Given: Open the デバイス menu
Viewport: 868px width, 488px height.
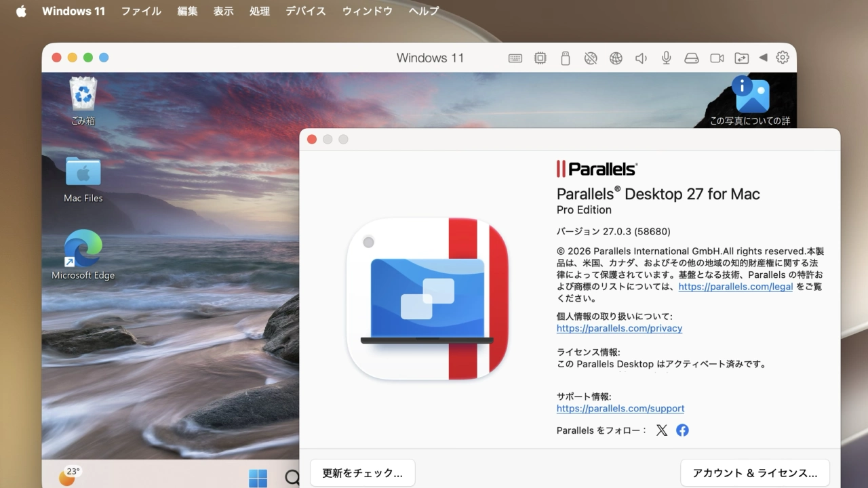Looking at the screenshot, I should [305, 11].
